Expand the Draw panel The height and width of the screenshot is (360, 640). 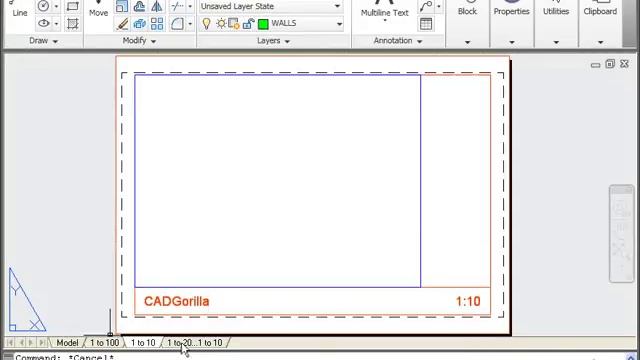43,41
